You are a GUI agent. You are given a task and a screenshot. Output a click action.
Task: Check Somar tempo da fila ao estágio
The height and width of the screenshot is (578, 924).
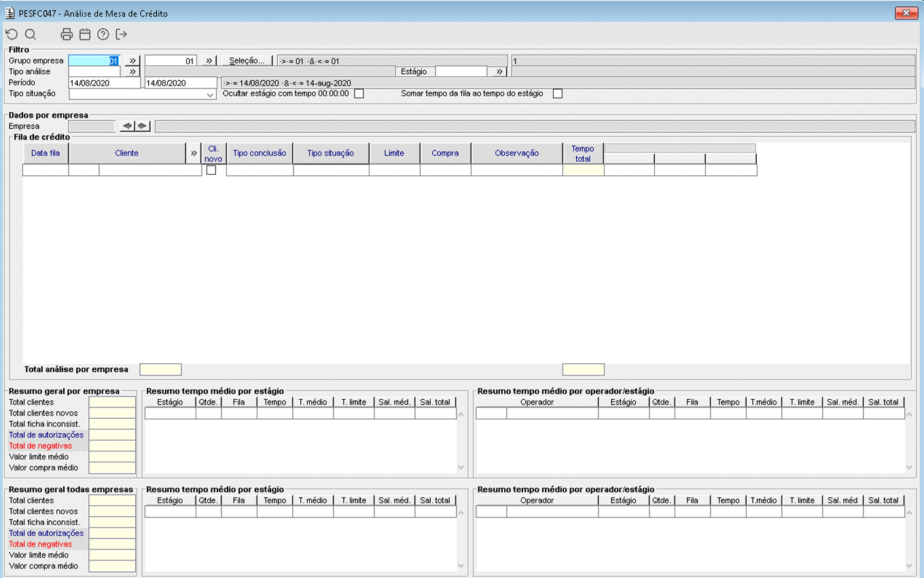pos(557,94)
